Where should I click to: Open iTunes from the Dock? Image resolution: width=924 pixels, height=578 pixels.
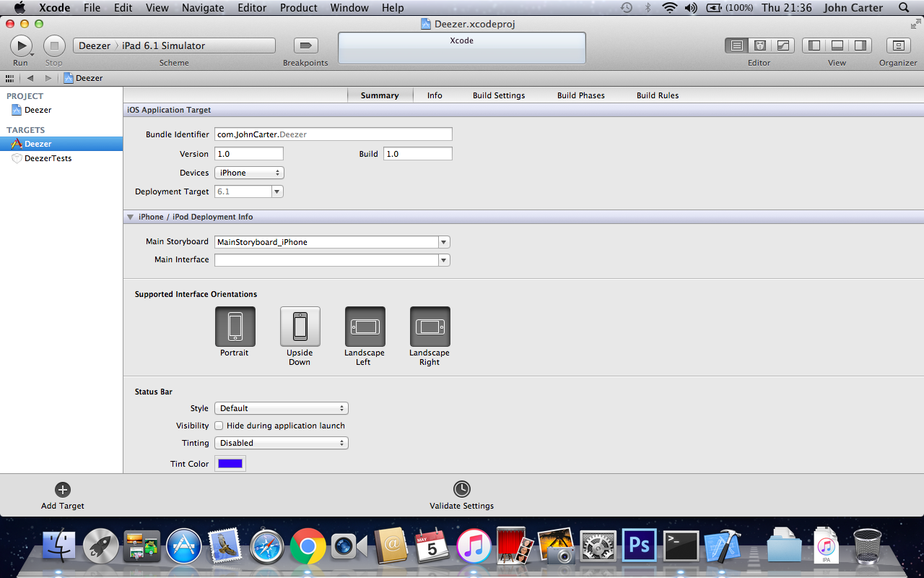[474, 545]
